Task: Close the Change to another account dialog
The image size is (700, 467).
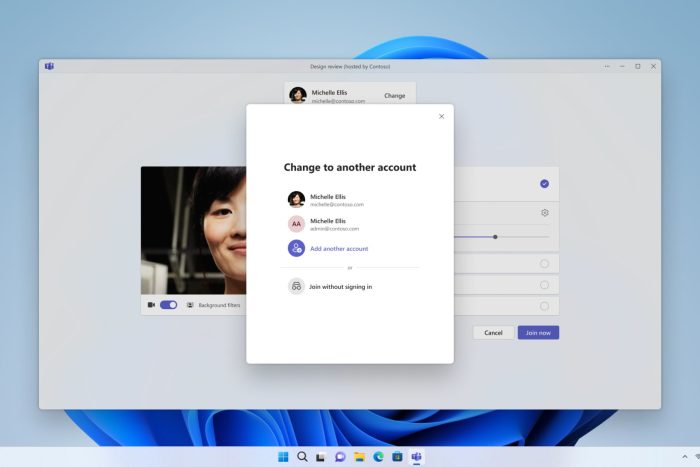Action: 441,117
